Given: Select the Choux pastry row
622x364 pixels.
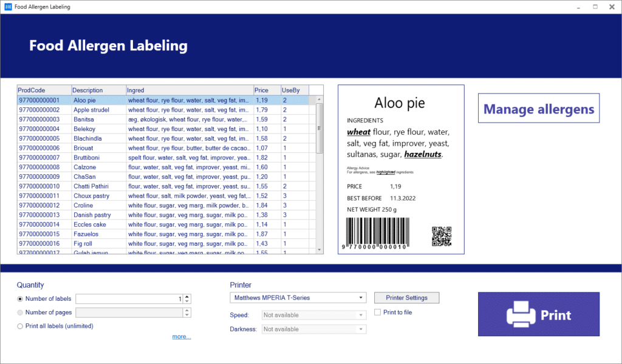Looking at the screenshot, I should (x=163, y=196).
